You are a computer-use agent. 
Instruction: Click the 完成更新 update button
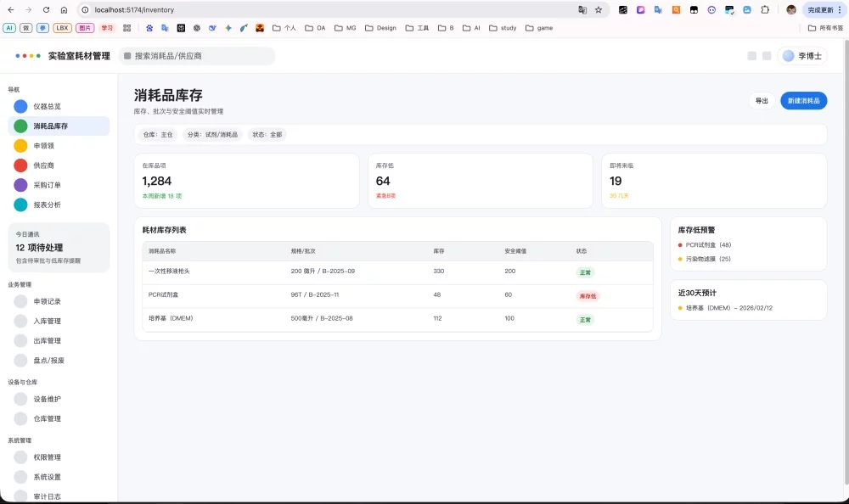coord(823,9)
